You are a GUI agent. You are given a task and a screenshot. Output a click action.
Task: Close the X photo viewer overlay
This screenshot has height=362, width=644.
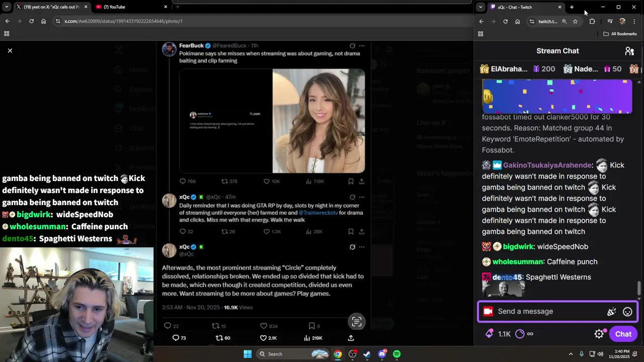pyautogui.click(x=10, y=50)
